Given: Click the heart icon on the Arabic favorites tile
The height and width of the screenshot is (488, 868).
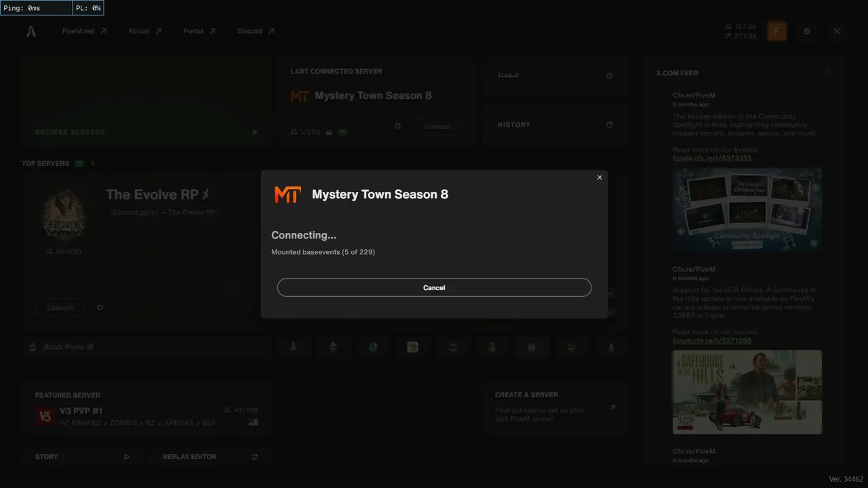Looking at the screenshot, I should coord(610,76).
